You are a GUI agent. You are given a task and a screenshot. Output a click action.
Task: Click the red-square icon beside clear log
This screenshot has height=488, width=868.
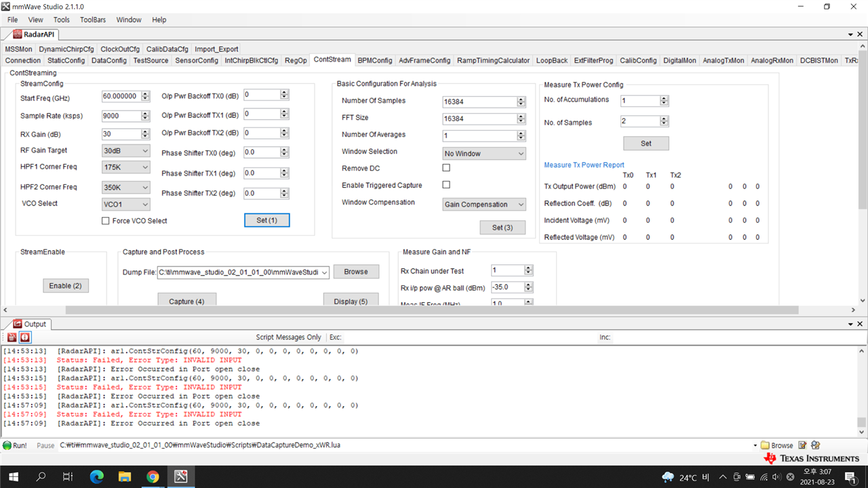point(25,337)
